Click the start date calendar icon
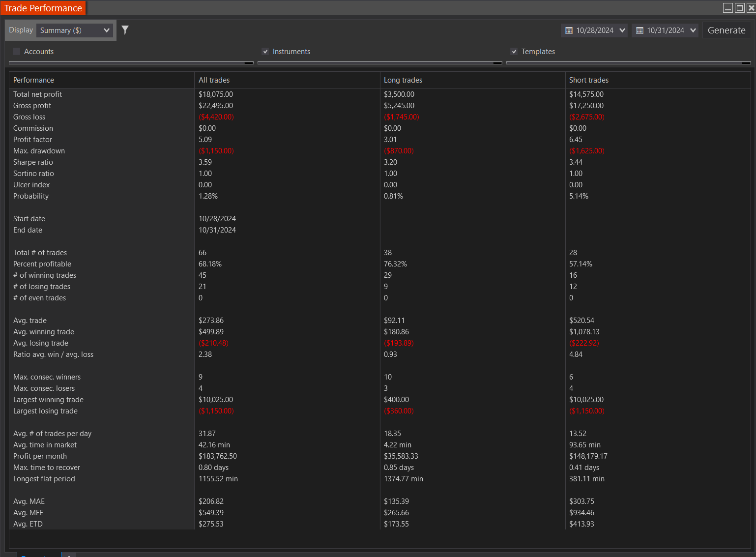This screenshot has height=557, width=756. click(x=569, y=30)
